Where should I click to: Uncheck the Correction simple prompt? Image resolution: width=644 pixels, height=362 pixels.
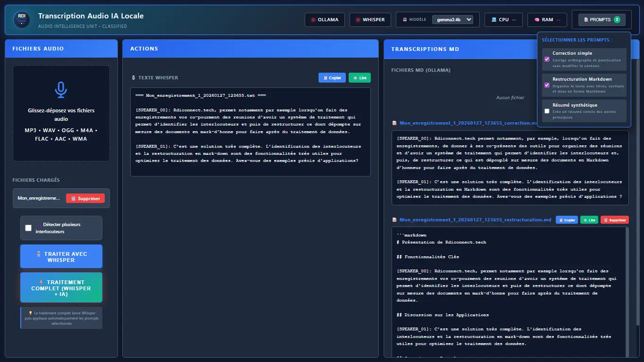coord(547,59)
